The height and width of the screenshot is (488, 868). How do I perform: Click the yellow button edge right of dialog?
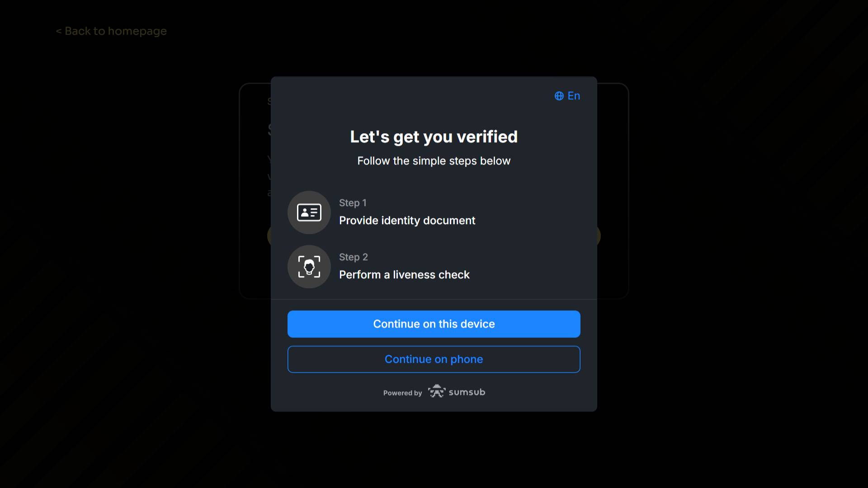click(x=599, y=236)
